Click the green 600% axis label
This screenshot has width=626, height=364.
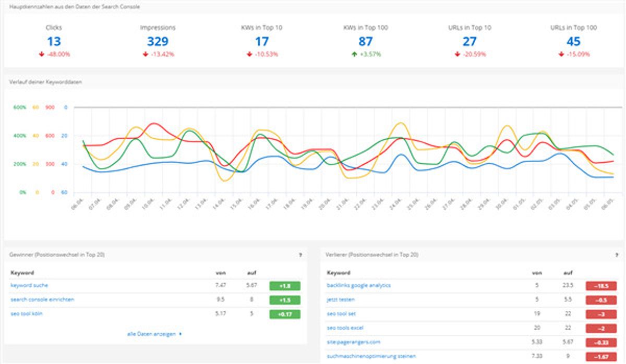tap(19, 107)
